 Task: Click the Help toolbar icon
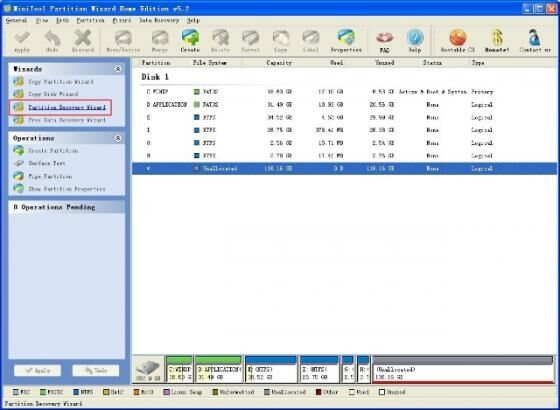(415, 38)
